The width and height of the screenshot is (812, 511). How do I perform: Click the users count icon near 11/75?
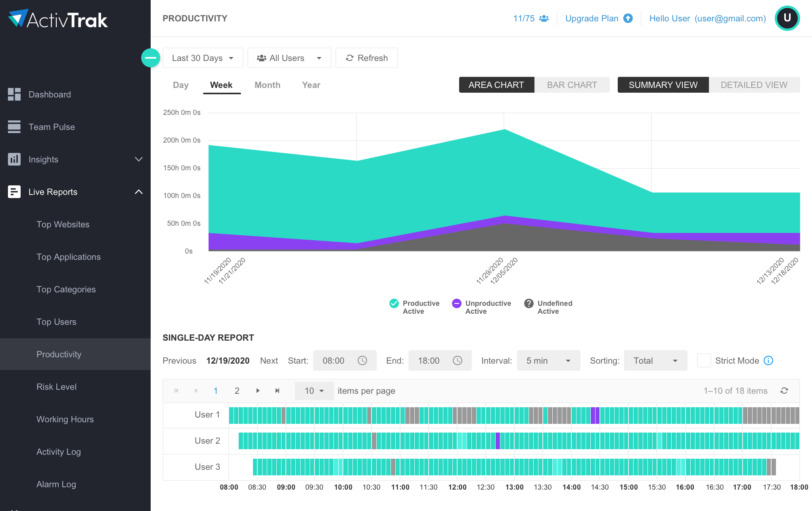544,18
